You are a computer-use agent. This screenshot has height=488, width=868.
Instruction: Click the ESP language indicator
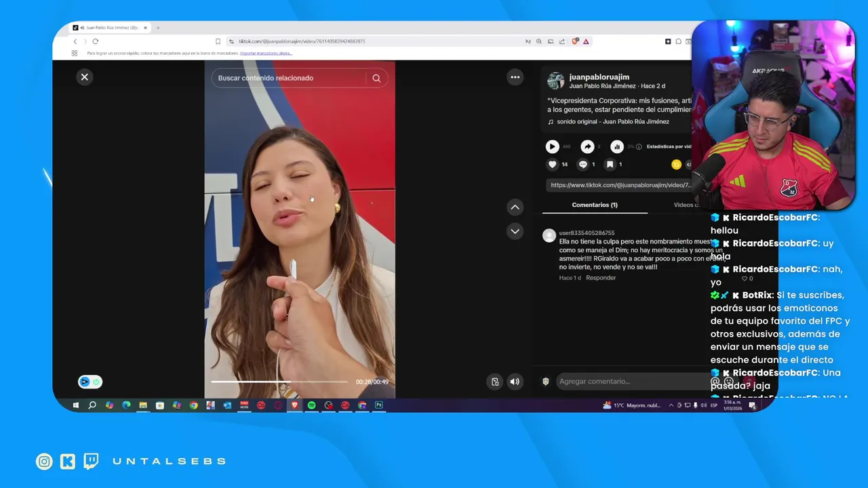[714, 405]
